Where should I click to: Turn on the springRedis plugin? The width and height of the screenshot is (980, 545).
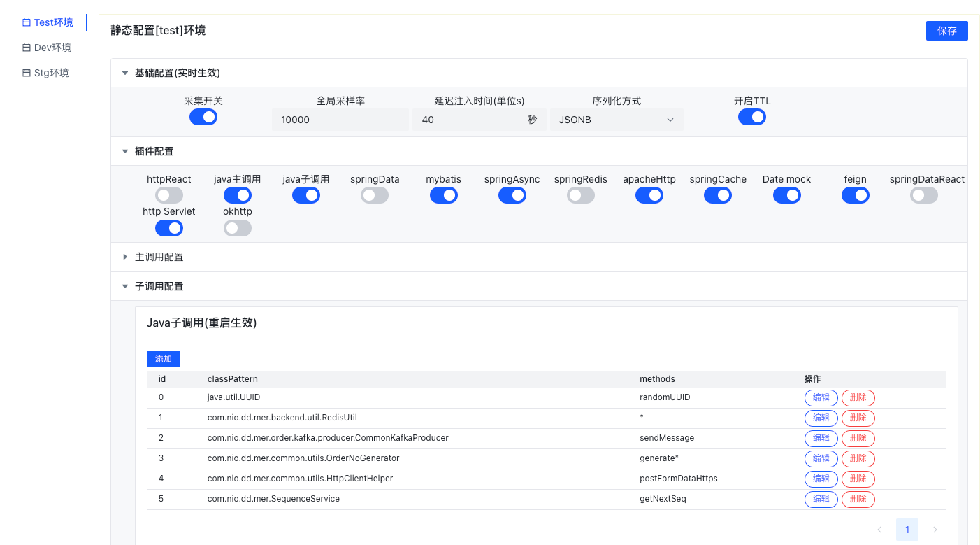[580, 195]
